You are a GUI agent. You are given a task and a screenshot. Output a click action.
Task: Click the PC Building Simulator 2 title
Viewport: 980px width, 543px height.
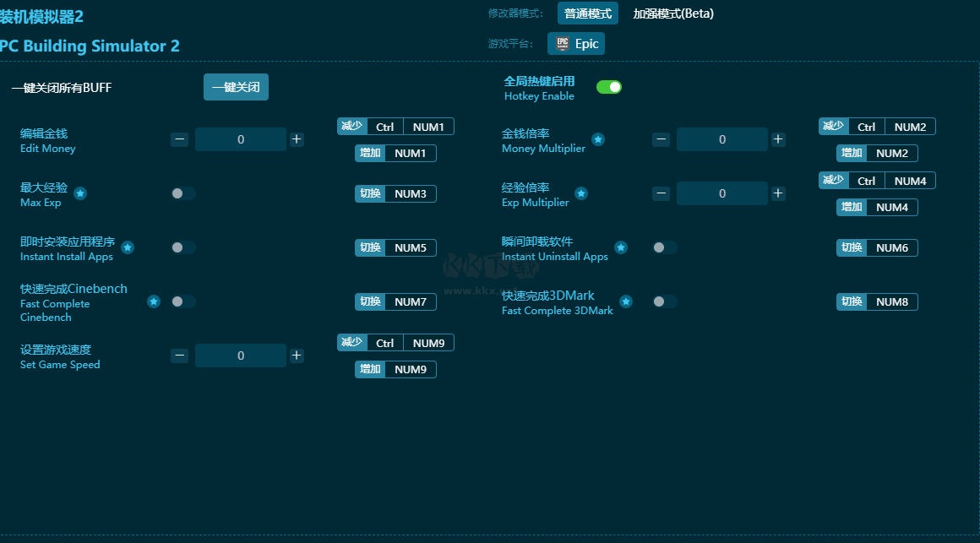(90, 46)
